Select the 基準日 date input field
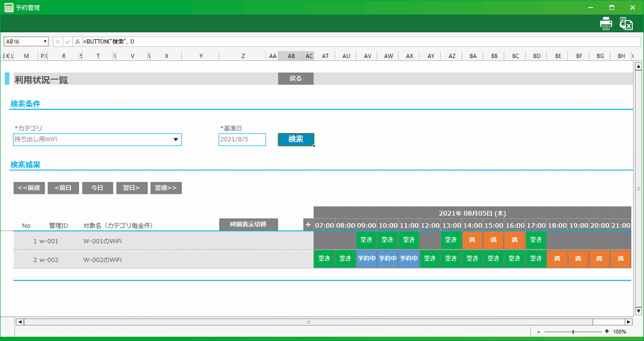The height and width of the screenshot is (341, 644). click(x=242, y=140)
